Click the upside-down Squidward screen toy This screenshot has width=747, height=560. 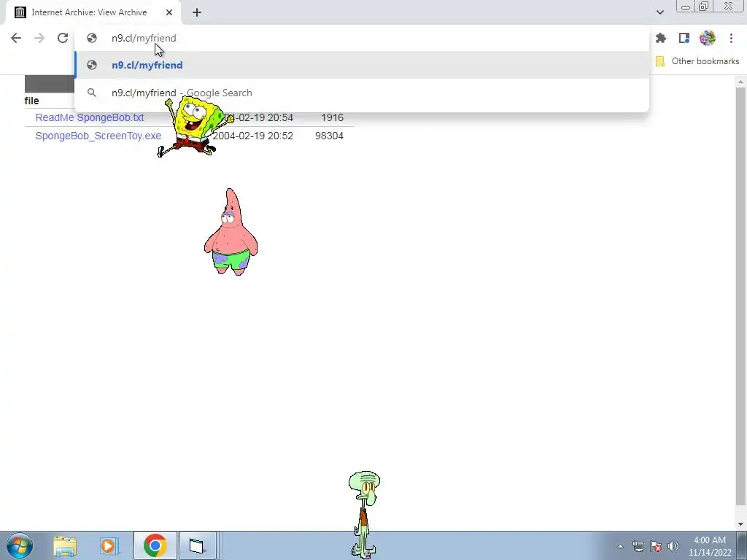pos(365,514)
